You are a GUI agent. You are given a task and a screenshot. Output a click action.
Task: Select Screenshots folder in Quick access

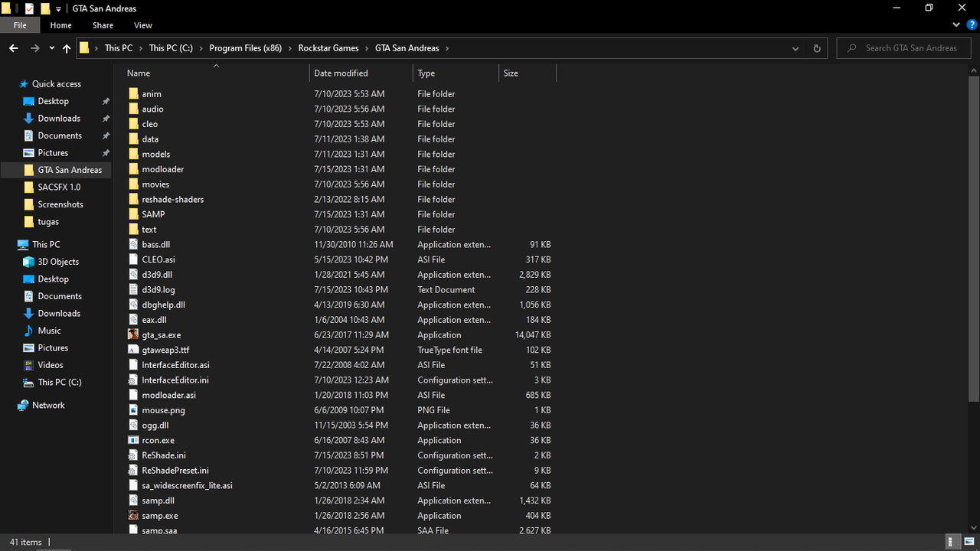(60, 204)
